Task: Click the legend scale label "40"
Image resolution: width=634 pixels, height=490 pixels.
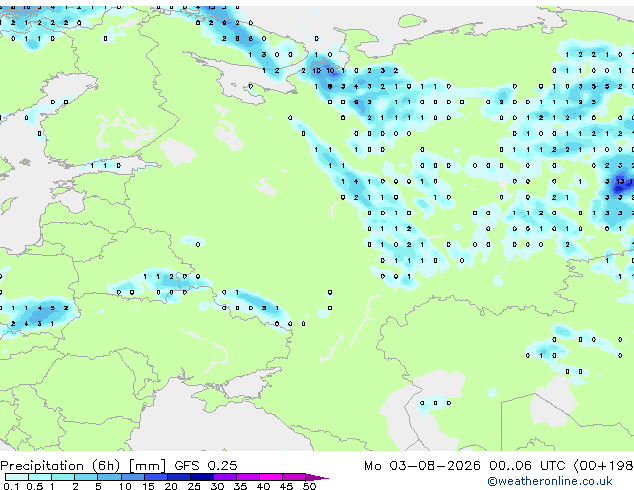Action: click(263, 486)
